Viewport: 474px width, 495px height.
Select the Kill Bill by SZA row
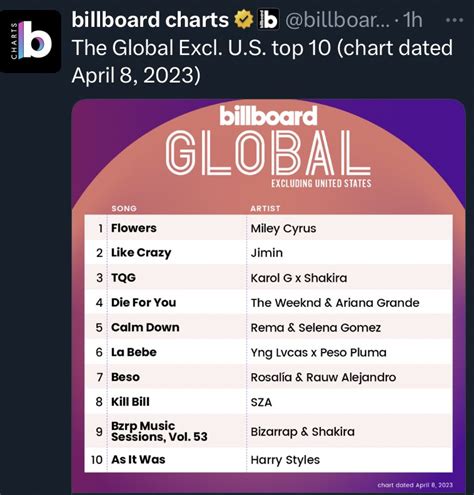pyautogui.click(x=269, y=402)
